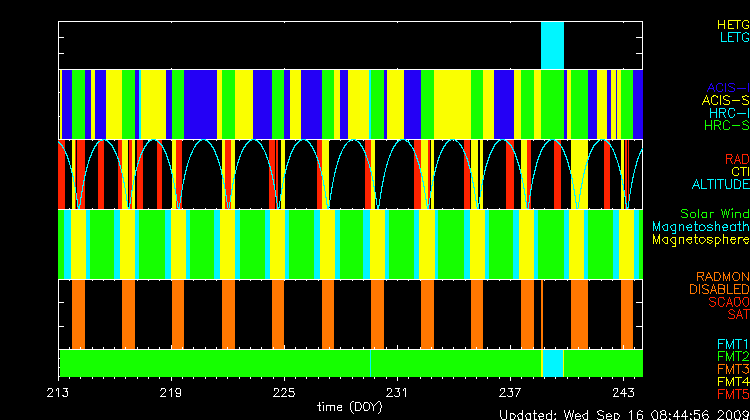Click the cyan LETG block in top panel
750x420 pixels.
coord(552,45)
